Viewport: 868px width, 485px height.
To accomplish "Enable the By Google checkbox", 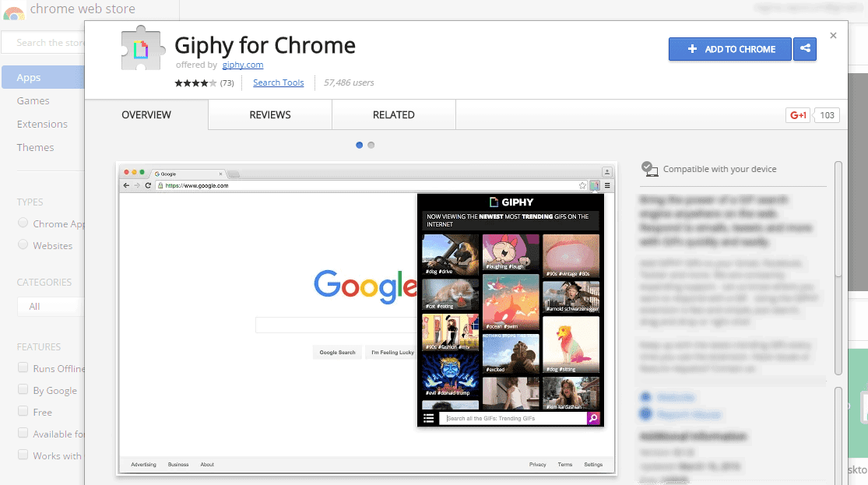I will click(23, 389).
